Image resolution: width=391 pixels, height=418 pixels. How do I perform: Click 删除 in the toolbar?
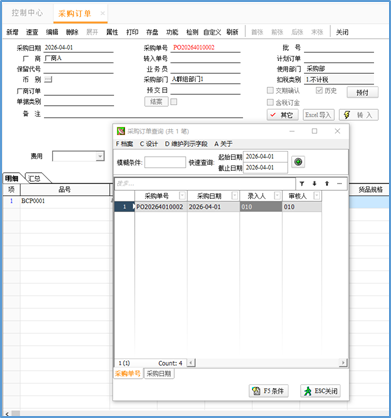coord(72,32)
